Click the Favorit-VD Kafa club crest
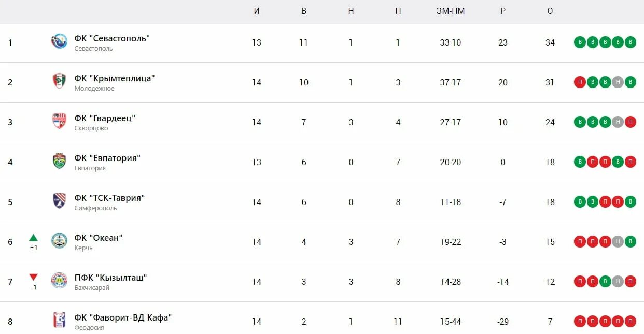Image resolution: width=644 pixels, height=334 pixels. coord(59,321)
